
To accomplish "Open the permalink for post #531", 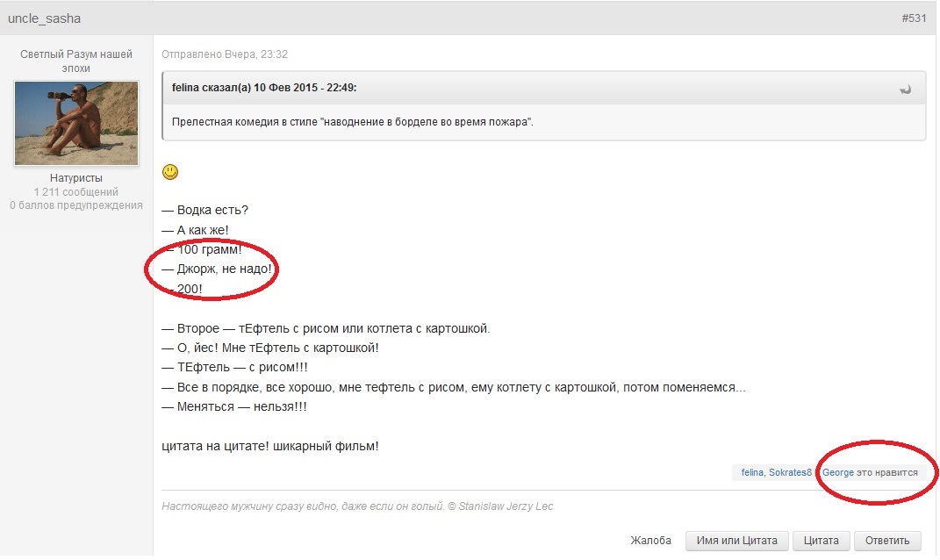I will 914,18.
